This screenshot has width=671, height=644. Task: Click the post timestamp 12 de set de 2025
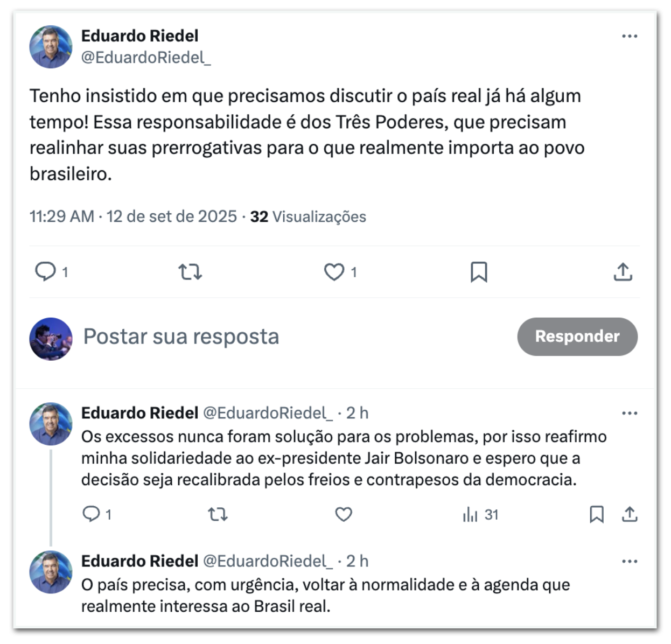click(171, 216)
